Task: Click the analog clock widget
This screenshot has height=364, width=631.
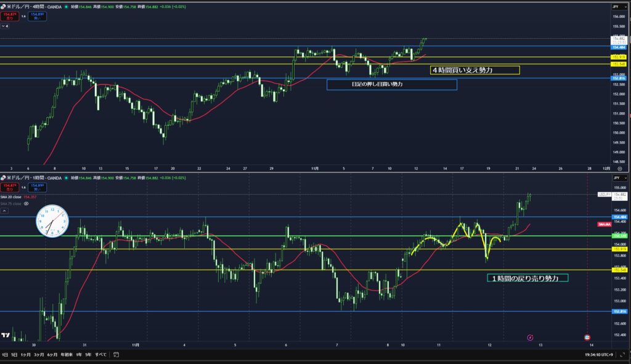Action: point(51,220)
